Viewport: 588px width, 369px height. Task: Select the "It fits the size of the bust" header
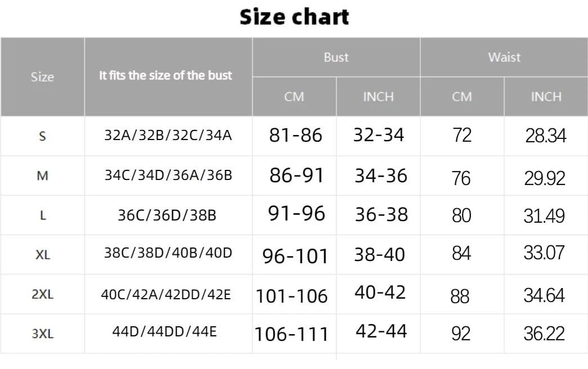165,75
